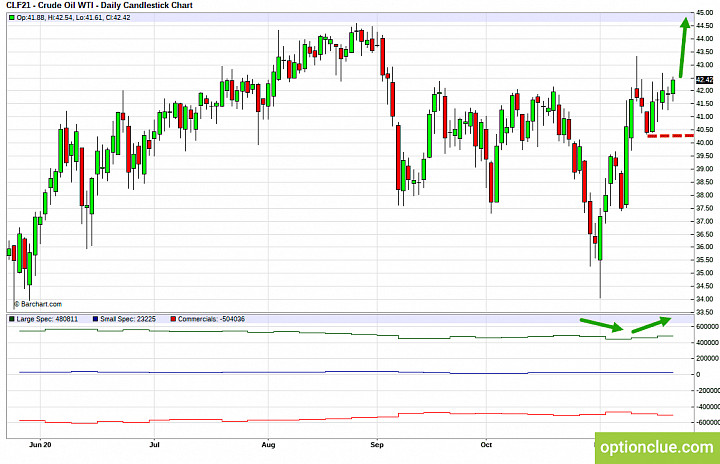The height and width of the screenshot is (464, 720).
Task: Click the blue Small Spec line in the lower panel
Action: (344, 372)
